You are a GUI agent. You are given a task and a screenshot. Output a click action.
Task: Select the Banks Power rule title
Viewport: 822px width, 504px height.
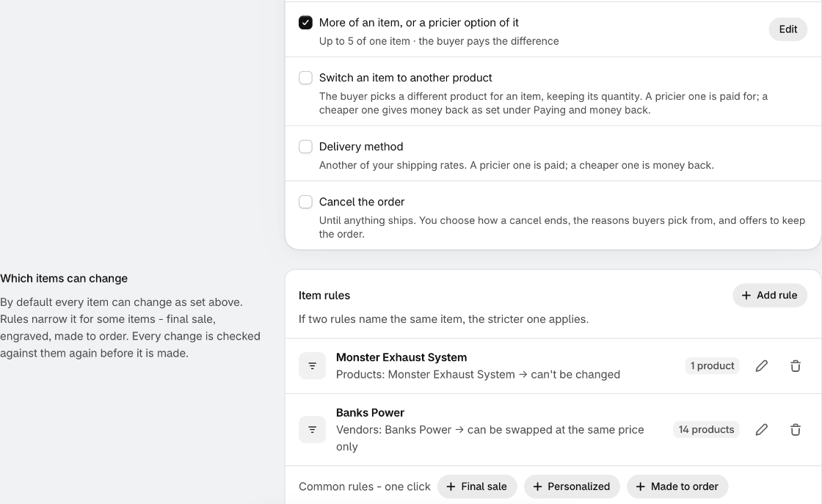point(370,413)
